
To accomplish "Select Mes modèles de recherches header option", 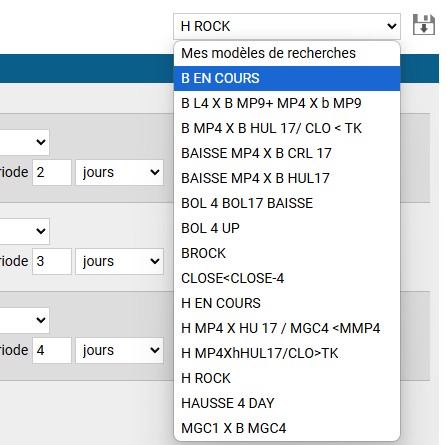I will pos(287,53).
